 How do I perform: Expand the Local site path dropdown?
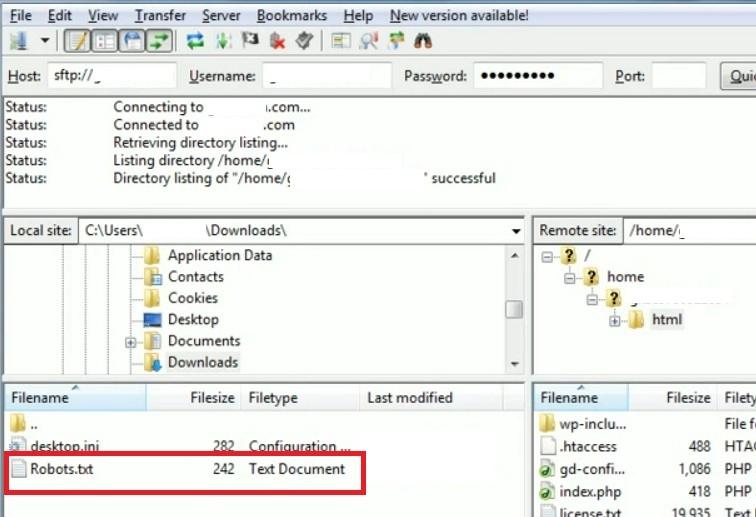(516, 231)
